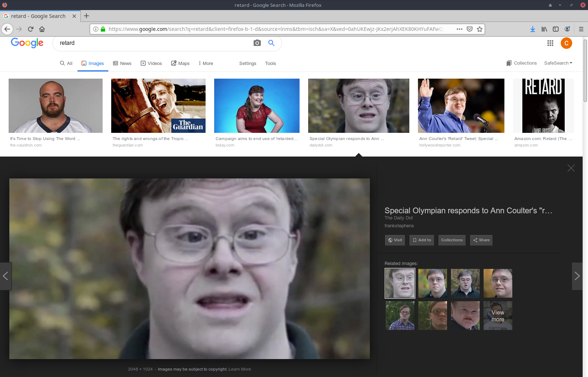This screenshot has width=588, height=377.
Task: Open a new browser tab
Action: tap(86, 16)
